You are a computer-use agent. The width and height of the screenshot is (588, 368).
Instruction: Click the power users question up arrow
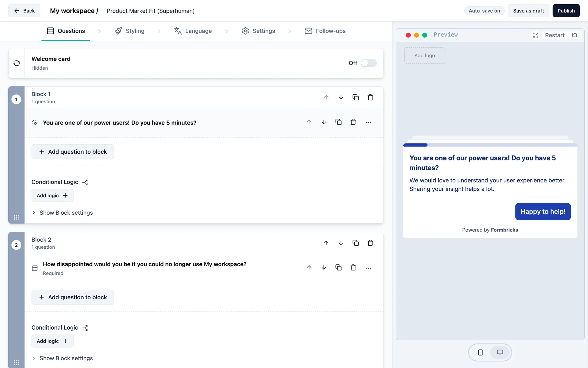(x=309, y=122)
